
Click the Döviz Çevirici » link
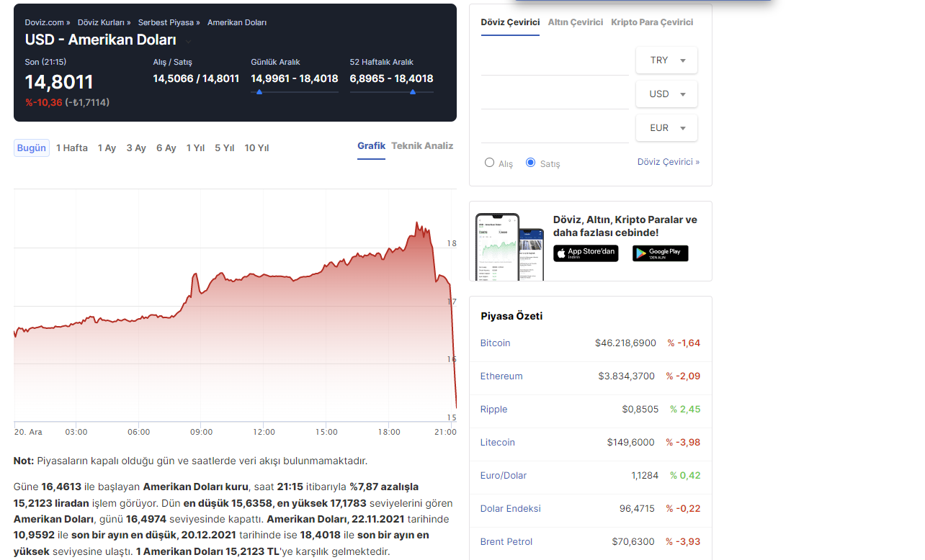[x=668, y=162]
